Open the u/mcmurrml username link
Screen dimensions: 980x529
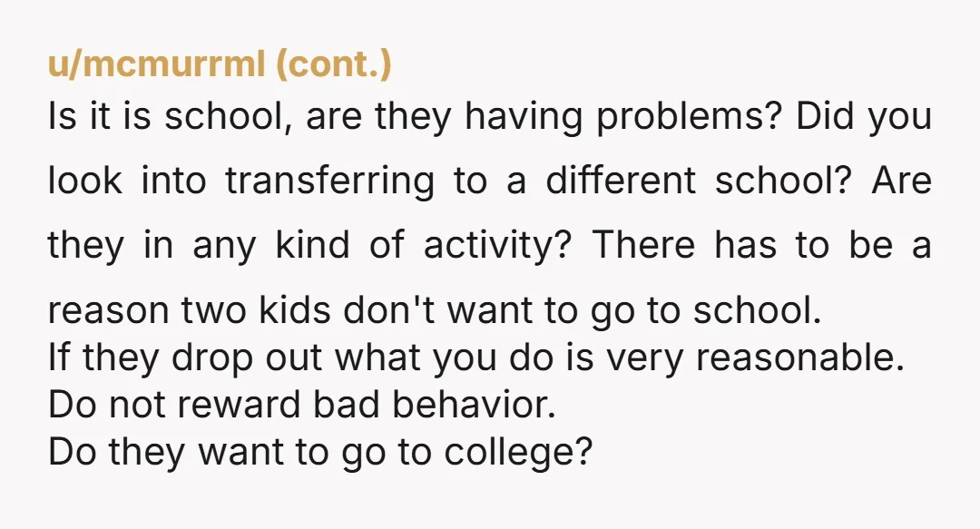pos(156,64)
